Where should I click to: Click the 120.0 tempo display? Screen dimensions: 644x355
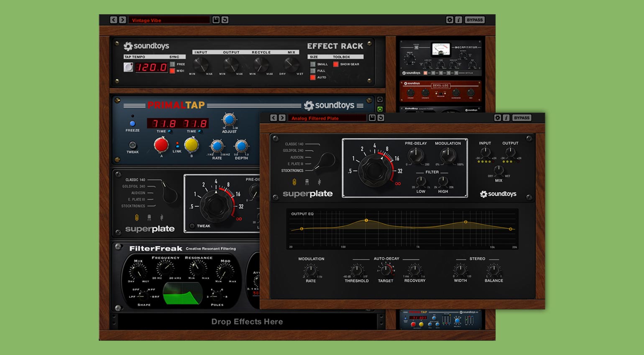click(151, 67)
